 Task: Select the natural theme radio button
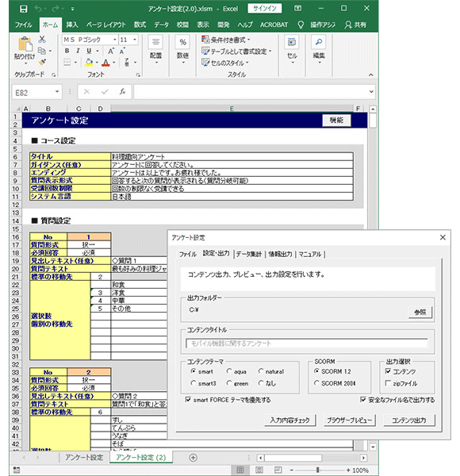[261, 371]
